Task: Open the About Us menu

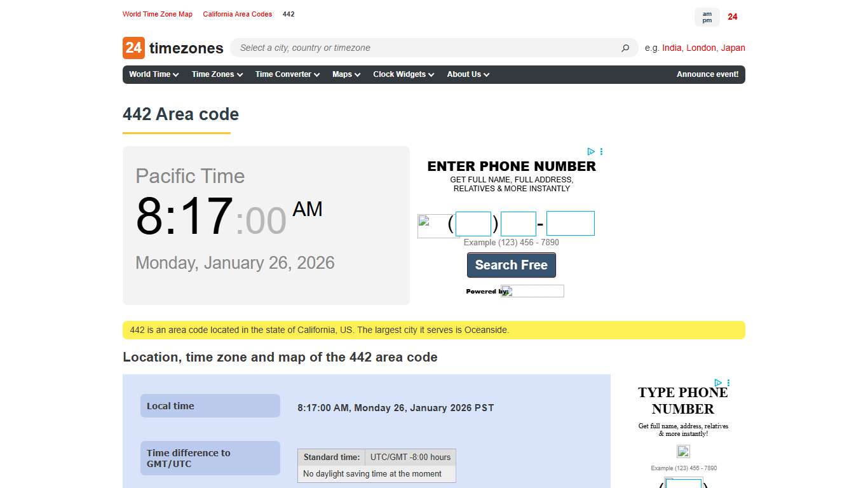Action: click(x=467, y=74)
